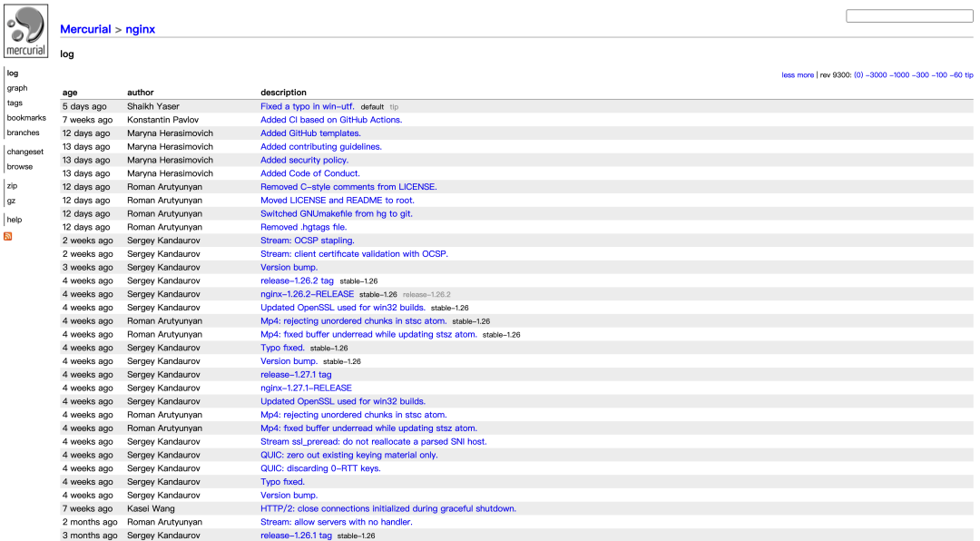Download the zip archive link
This screenshot has height=541, width=980.
pyautogui.click(x=12, y=186)
